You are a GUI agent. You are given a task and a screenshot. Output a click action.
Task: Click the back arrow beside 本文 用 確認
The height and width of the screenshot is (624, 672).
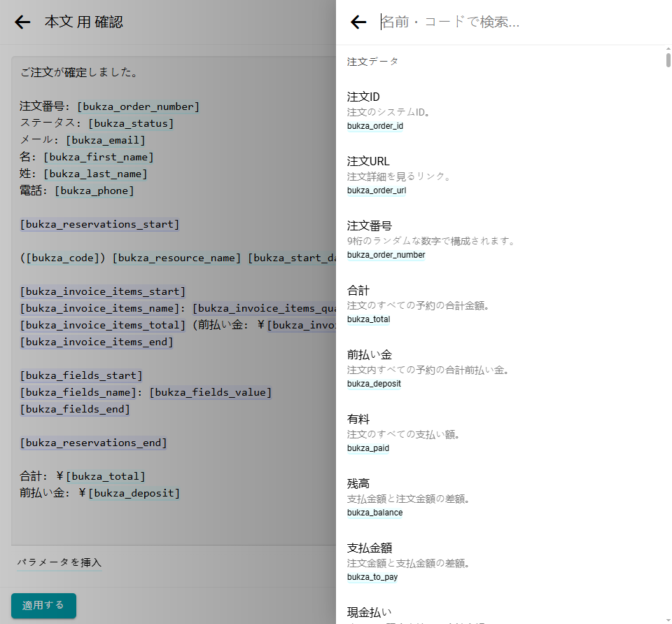coord(23,22)
